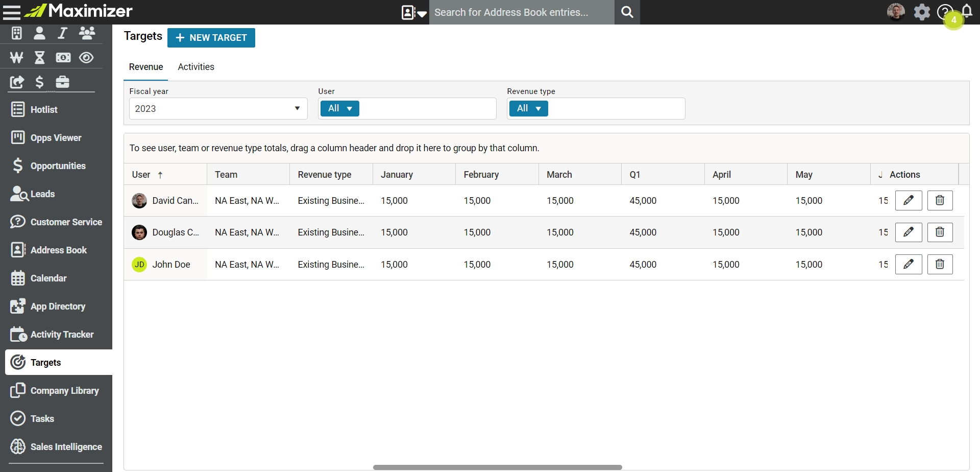
Task: Switch to the Revenue tab
Action: (146, 67)
